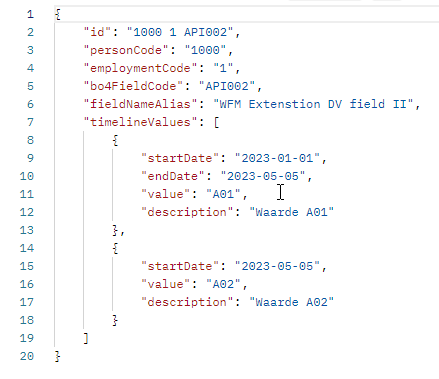
Task: Click the "timelineValues" key
Action: (140, 122)
